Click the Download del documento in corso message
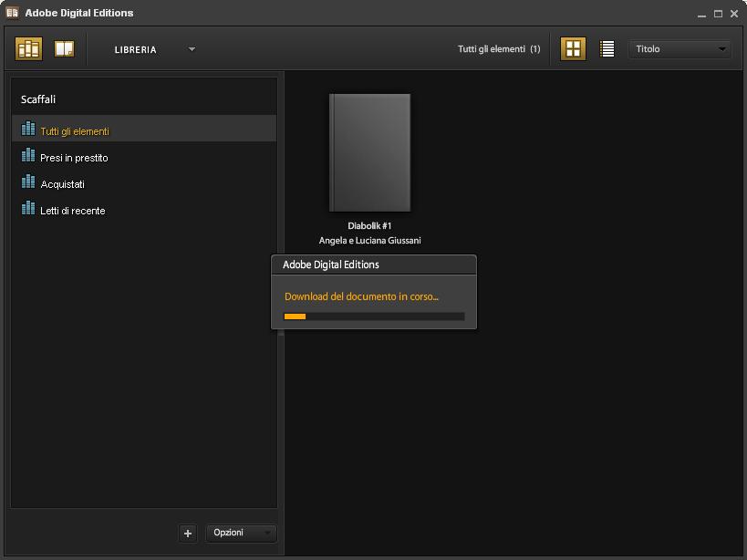The height and width of the screenshot is (560, 747). pos(361,296)
